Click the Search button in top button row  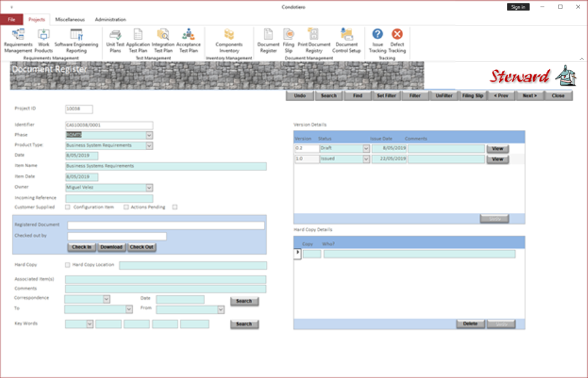click(x=329, y=96)
